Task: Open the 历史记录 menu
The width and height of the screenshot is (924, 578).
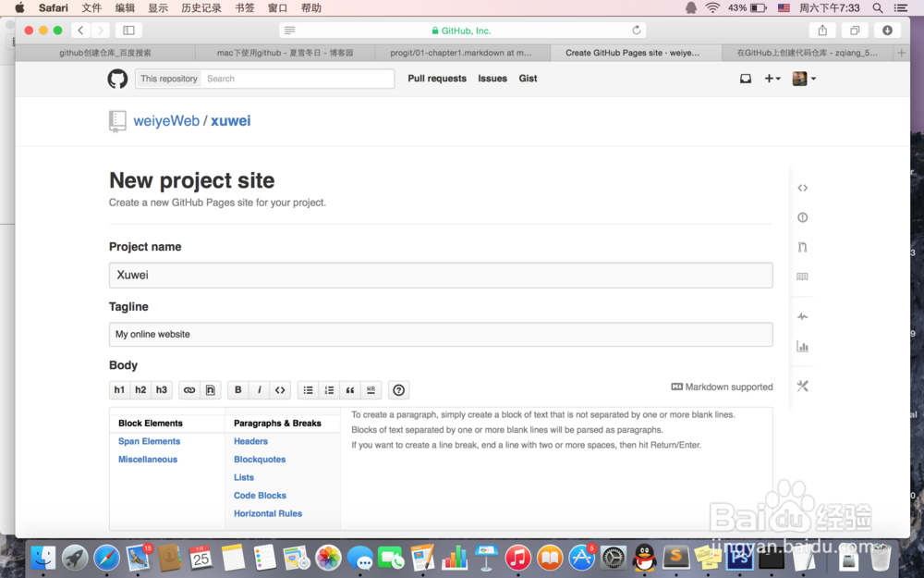Action: (x=201, y=7)
